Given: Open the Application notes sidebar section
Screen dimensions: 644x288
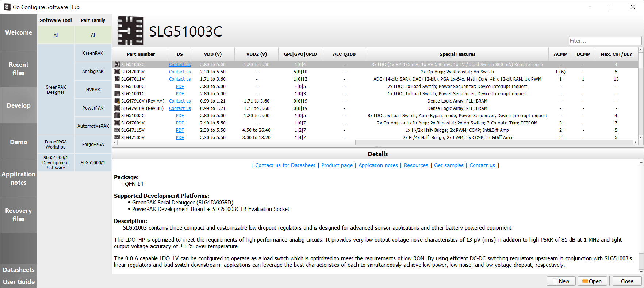Looking at the screenshot, I should [19, 178].
